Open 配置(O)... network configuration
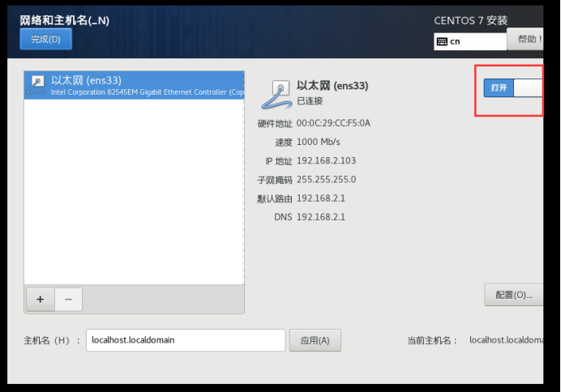 (514, 295)
